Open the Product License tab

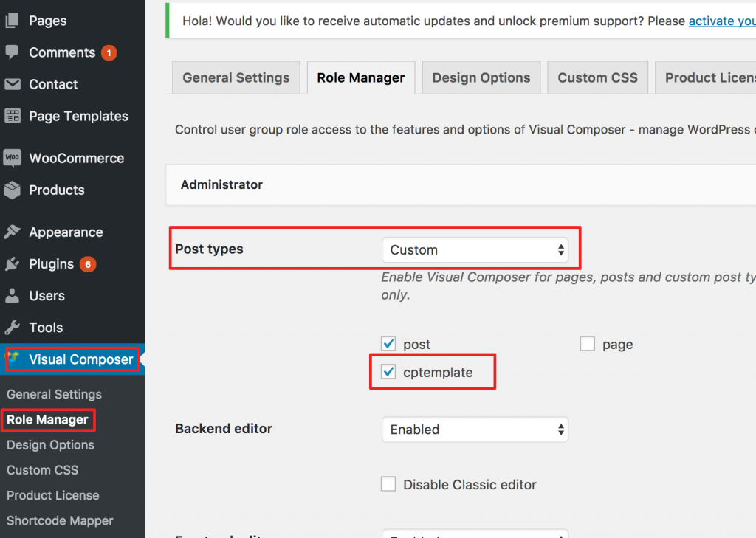coord(705,77)
